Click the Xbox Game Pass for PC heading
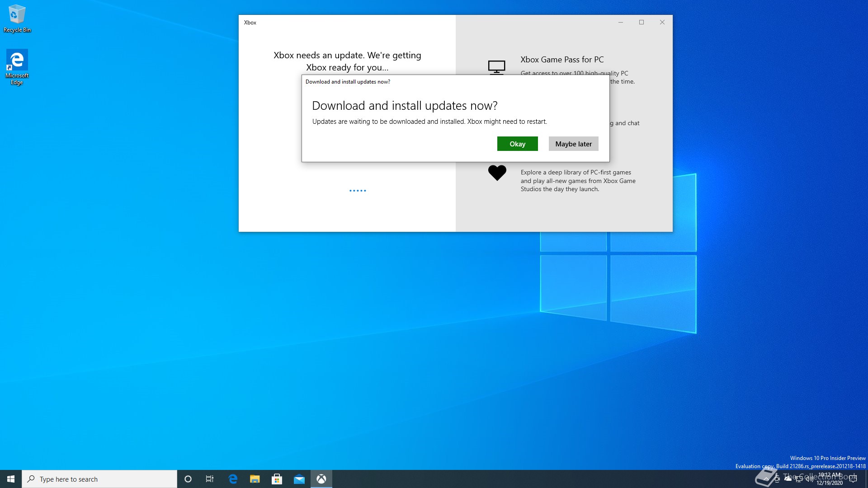The width and height of the screenshot is (868, 488). tap(562, 60)
